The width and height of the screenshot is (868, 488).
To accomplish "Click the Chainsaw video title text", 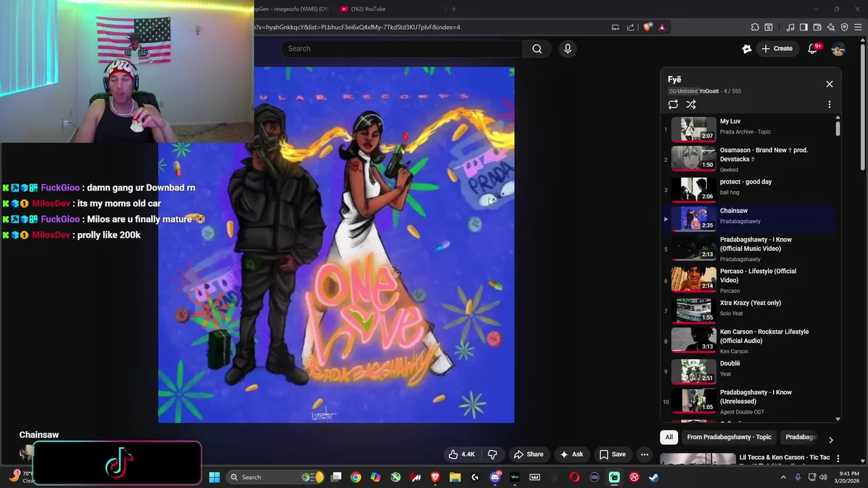I will click(x=39, y=435).
